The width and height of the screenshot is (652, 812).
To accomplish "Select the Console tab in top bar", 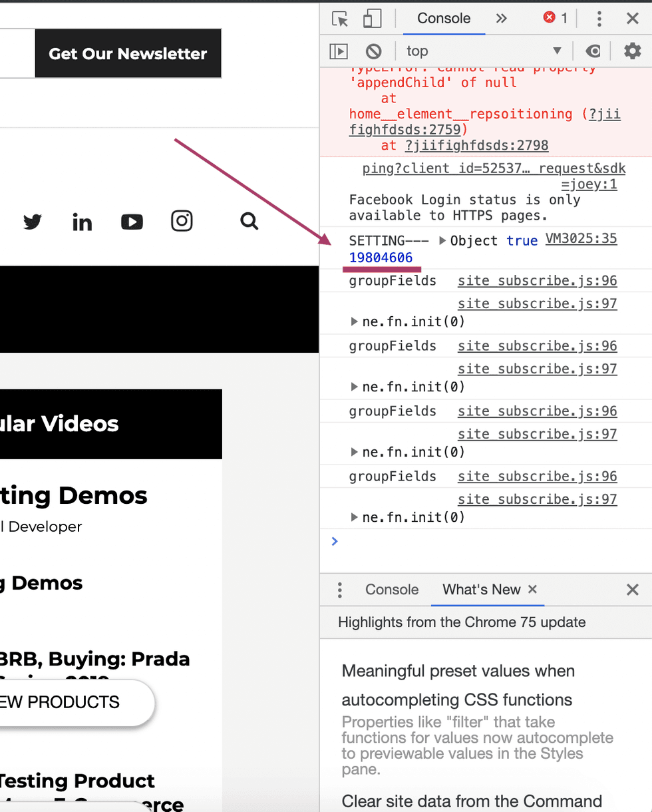I will click(x=444, y=19).
